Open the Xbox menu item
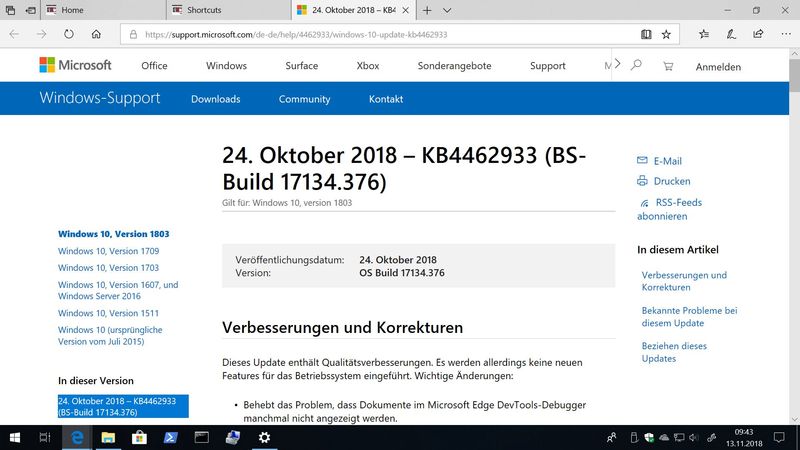 coord(368,66)
